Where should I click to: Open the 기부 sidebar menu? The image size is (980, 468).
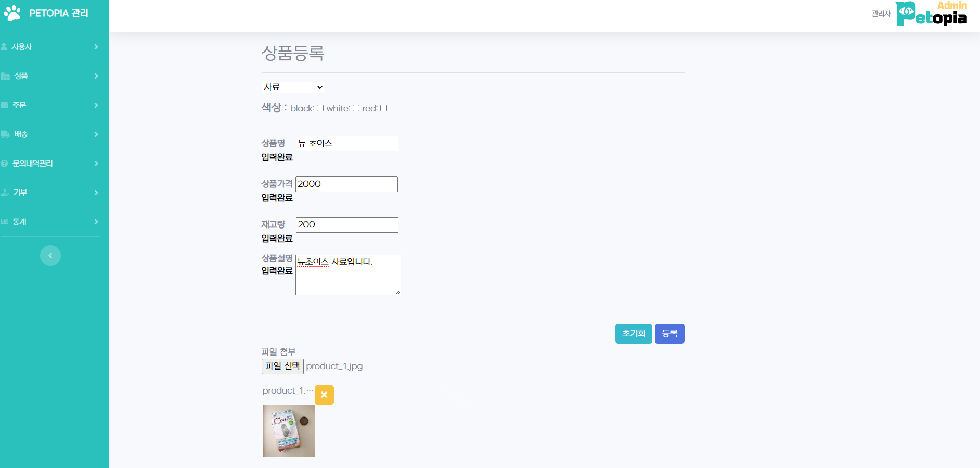point(50,193)
